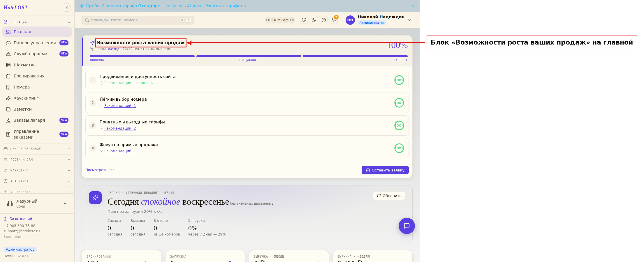Click the team avatars +4 badge
This screenshot has height=262, width=644.
coord(292,20)
